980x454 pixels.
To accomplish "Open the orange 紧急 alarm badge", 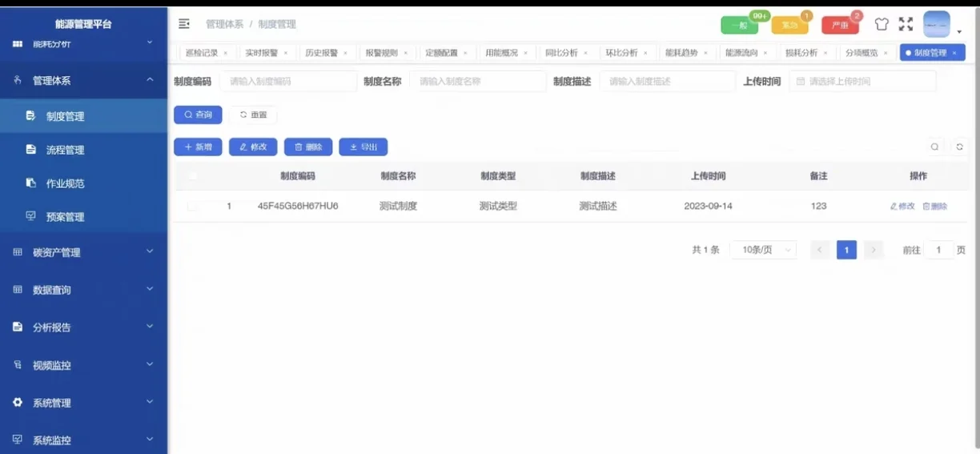I will 789,26.
